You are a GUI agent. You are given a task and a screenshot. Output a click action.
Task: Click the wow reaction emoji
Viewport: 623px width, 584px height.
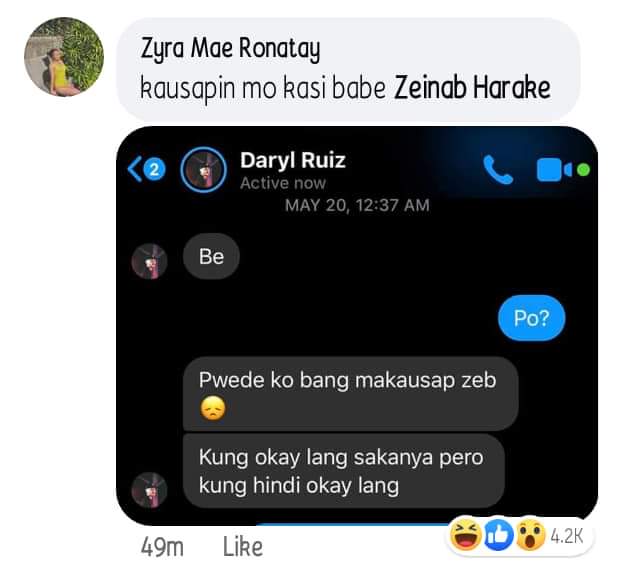point(530,536)
